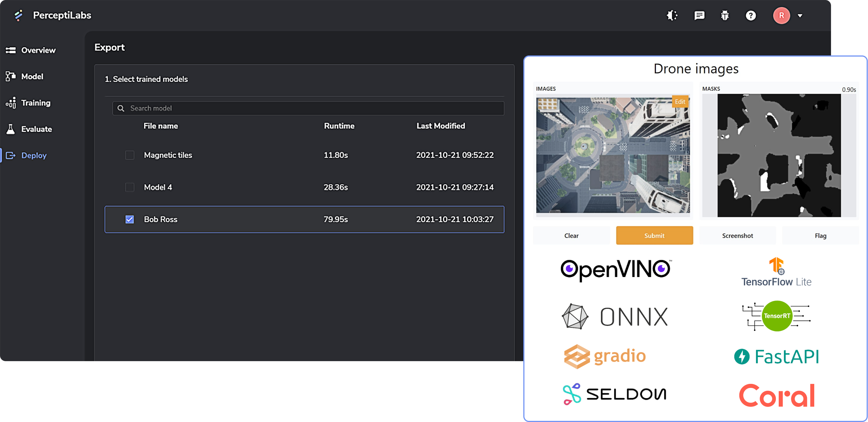Click the user avatar R
Image resolution: width=868 pixels, height=422 pixels.
tap(782, 15)
